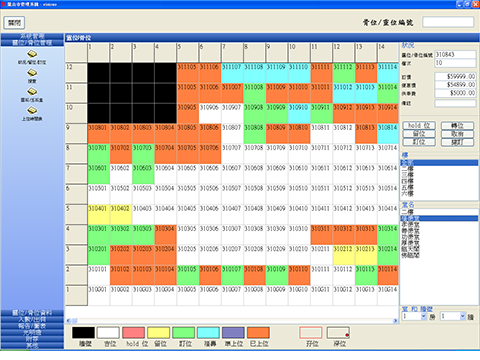Open the second dropdown beside 牆 label
The image size is (480, 360).
click(453, 316)
